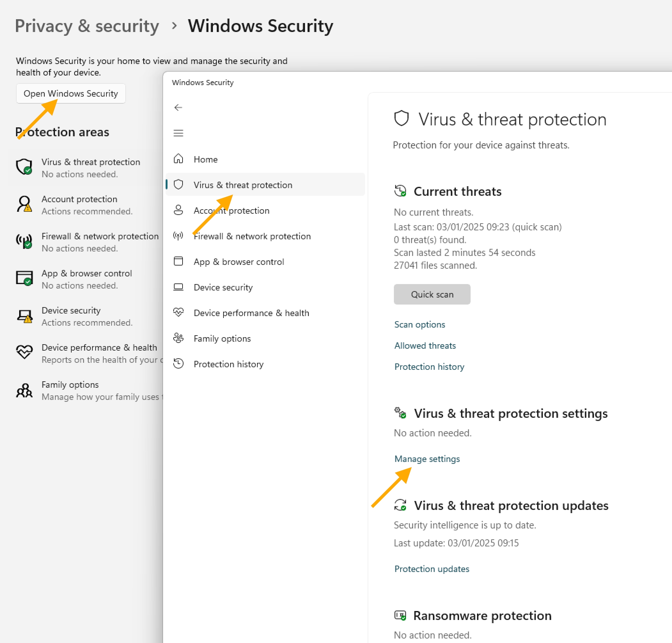Open the Protection updates link
The width and height of the screenshot is (672, 643).
click(x=432, y=569)
